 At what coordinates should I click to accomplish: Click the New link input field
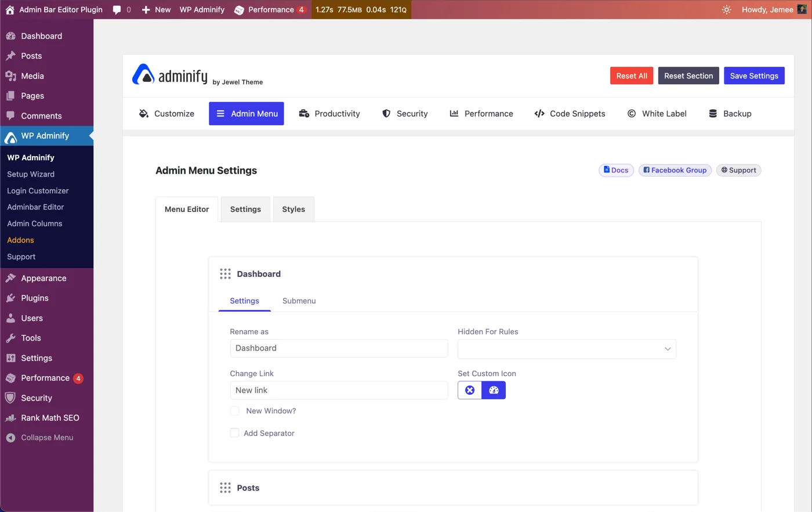tap(339, 390)
